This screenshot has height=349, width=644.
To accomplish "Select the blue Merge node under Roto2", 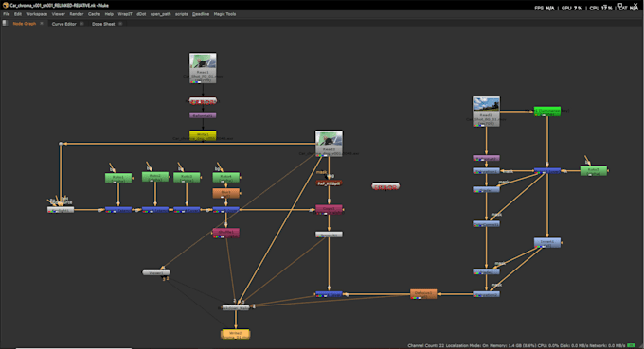I will pos(155,210).
